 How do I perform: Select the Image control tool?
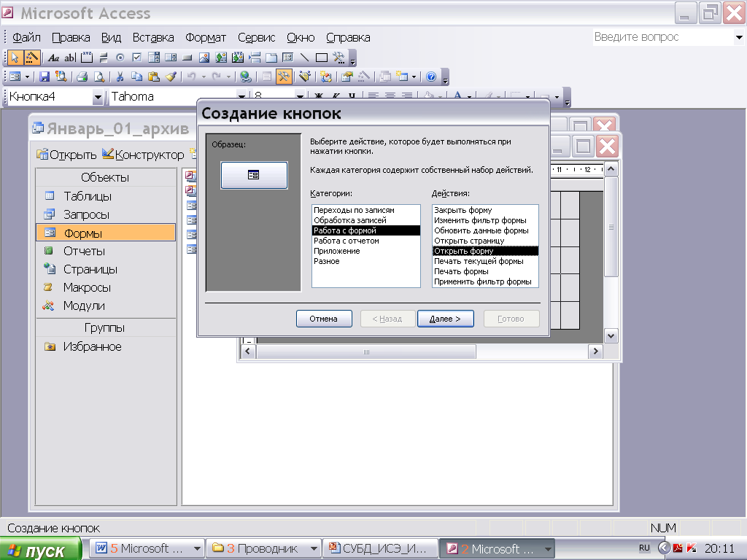pos(204,58)
